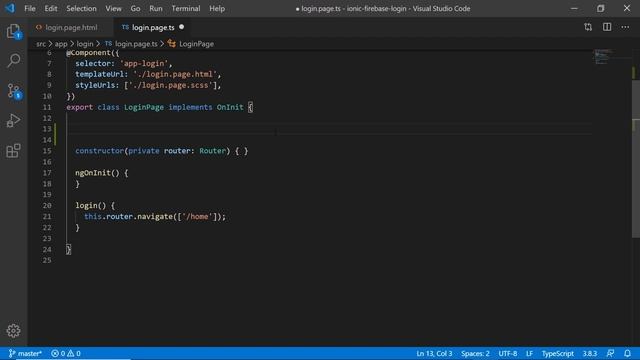Open the View menu
The width and height of the screenshot is (640, 360).
[113, 8]
